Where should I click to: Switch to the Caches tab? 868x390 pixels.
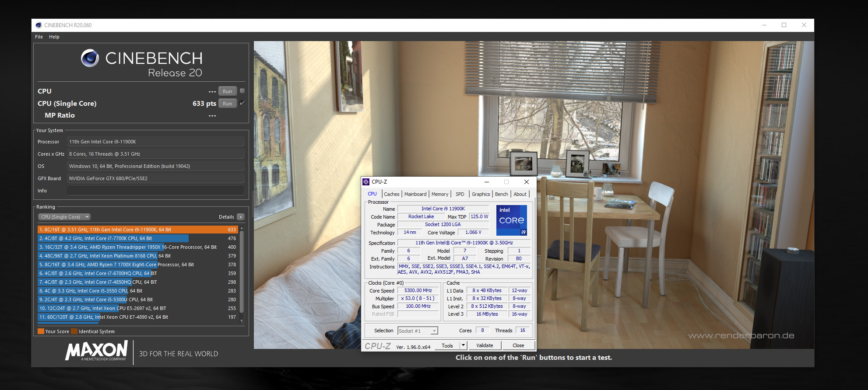tap(392, 194)
